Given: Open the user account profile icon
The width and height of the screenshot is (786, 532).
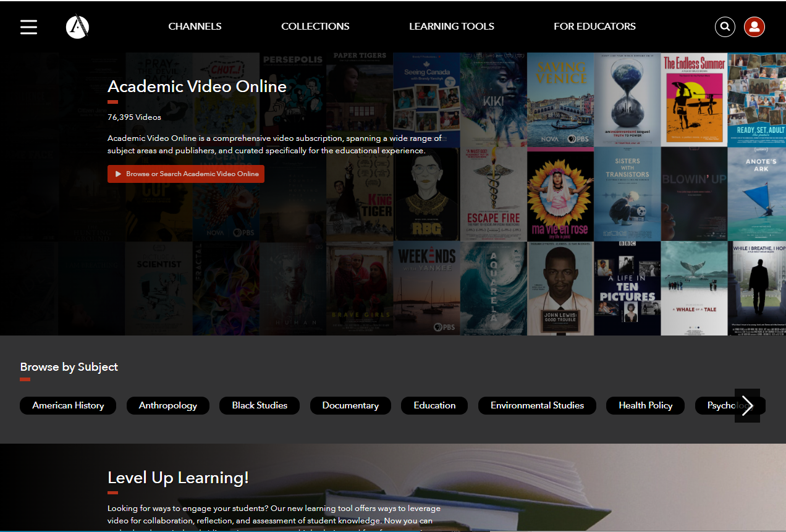Looking at the screenshot, I should tap(754, 27).
